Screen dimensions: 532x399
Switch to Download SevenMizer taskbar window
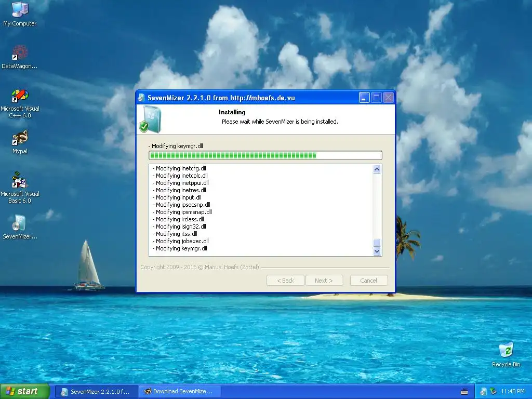(180, 392)
